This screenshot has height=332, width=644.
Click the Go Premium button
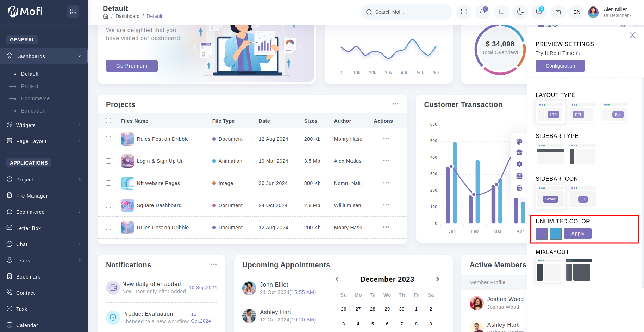(x=132, y=66)
